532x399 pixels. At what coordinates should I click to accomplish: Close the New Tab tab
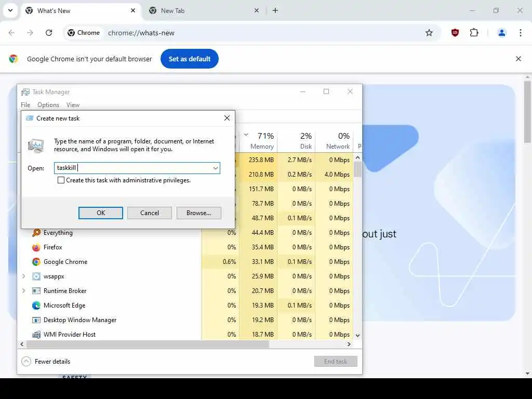pos(257,10)
